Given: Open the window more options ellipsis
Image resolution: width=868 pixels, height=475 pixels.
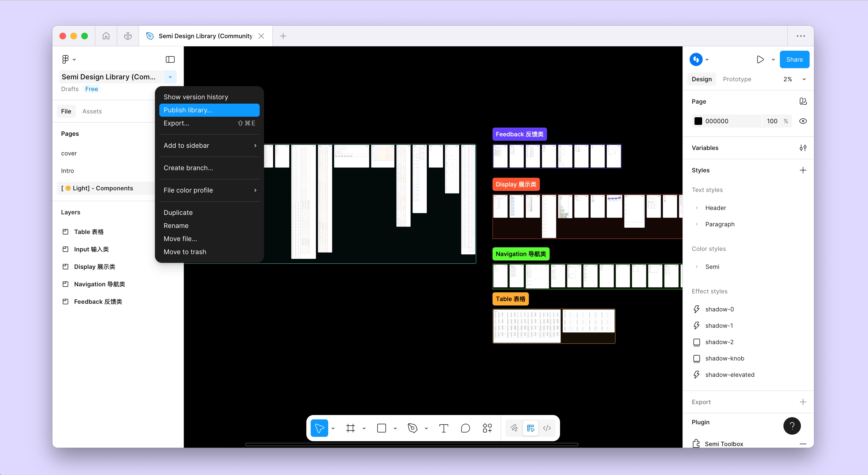Looking at the screenshot, I should (x=801, y=36).
